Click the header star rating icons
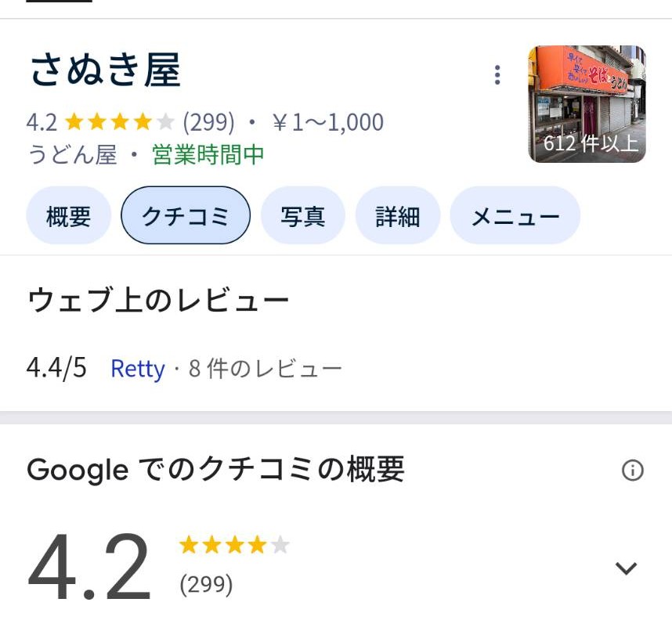The height and width of the screenshot is (642, 672). [x=120, y=122]
